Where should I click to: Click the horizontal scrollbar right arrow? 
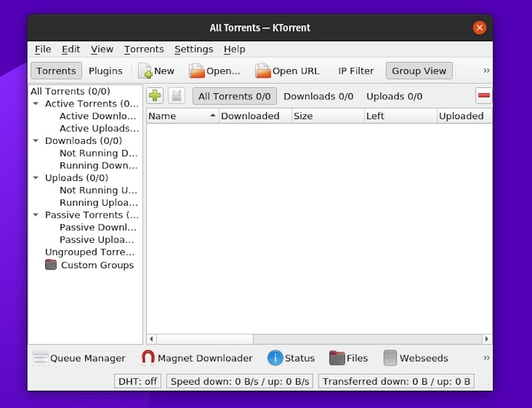tap(487, 339)
